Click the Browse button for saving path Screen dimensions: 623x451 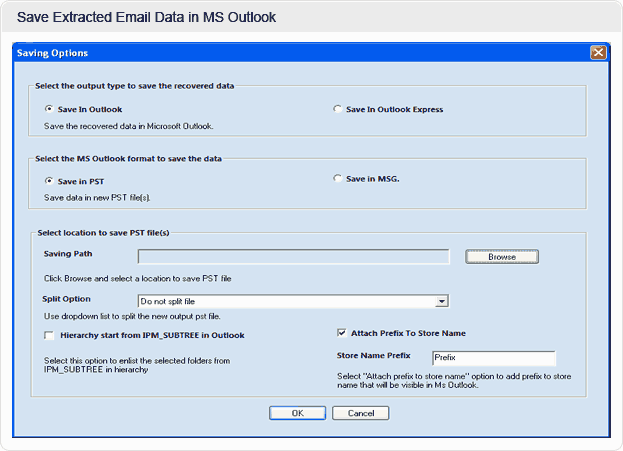[x=502, y=257]
